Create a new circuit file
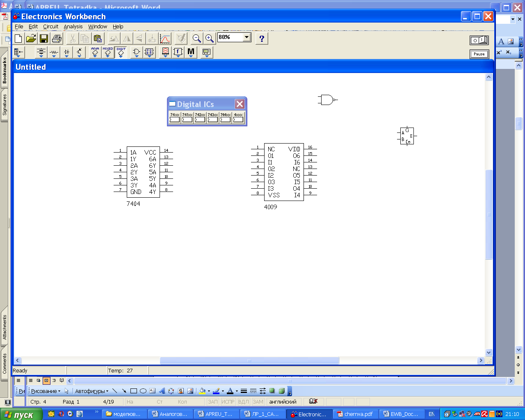 point(18,39)
